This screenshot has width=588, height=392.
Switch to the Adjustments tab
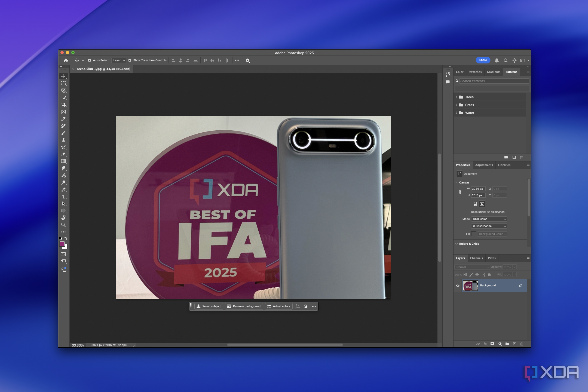tap(484, 165)
